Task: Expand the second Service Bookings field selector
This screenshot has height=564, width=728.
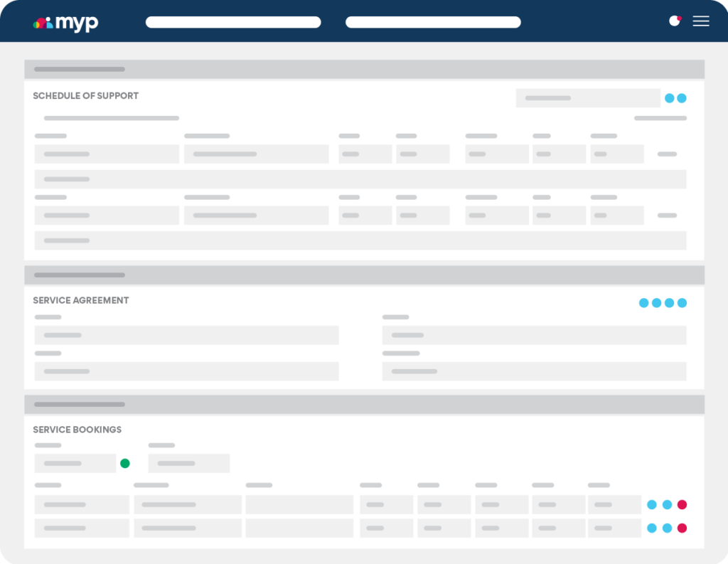Action: tap(188, 463)
